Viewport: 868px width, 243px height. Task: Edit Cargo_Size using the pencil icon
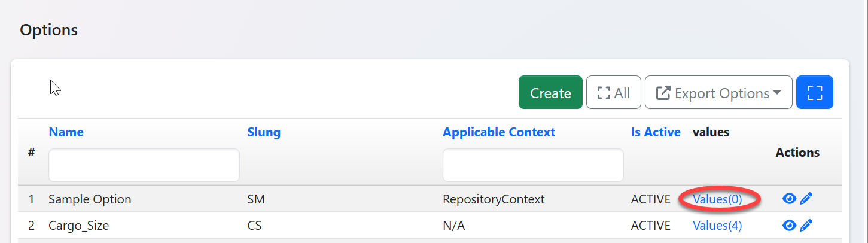tap(806, 225)
